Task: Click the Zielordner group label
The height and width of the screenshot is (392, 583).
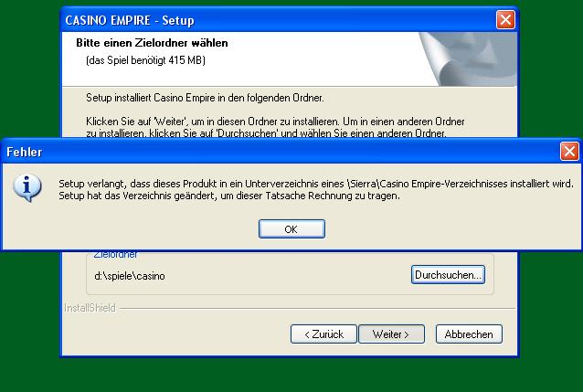Action: [115, 255]
